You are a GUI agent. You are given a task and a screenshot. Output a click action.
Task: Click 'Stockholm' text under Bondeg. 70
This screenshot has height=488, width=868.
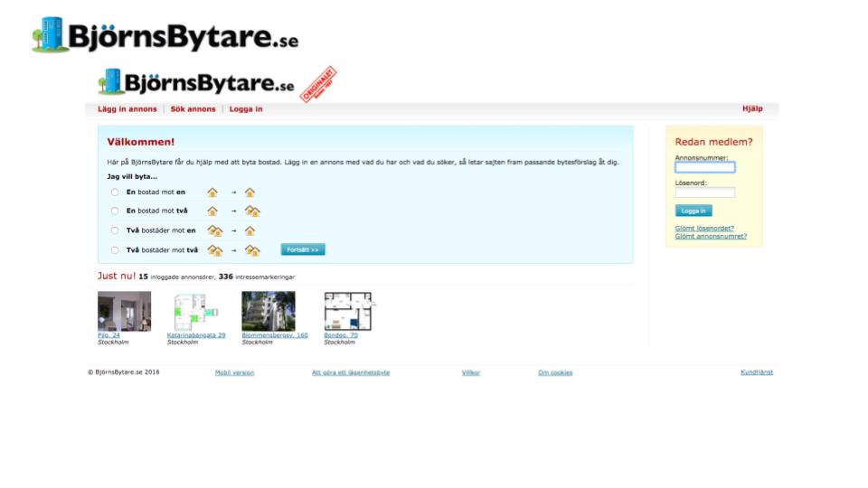(x=339, y=343)
